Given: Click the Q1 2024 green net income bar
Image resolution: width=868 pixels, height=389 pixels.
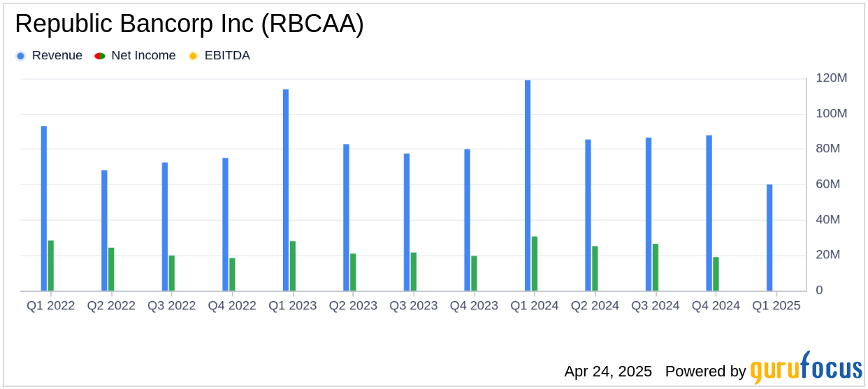Looking at the screenshot, I should pos(535,263).
